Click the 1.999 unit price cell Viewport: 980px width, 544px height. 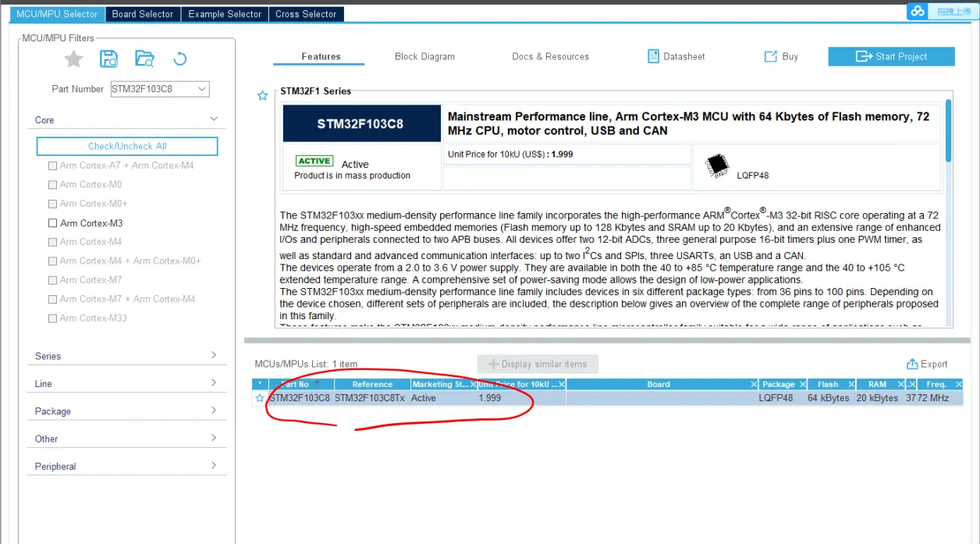click(x=490, y=398)
